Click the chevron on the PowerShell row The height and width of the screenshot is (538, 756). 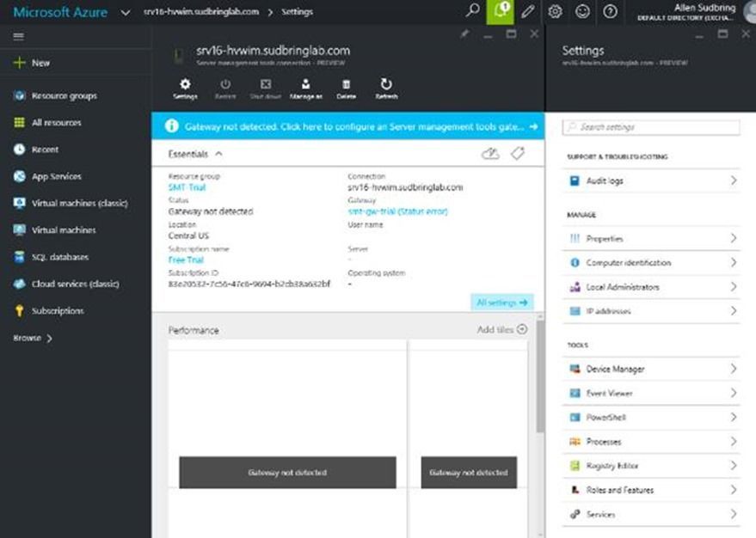(734, 418)
